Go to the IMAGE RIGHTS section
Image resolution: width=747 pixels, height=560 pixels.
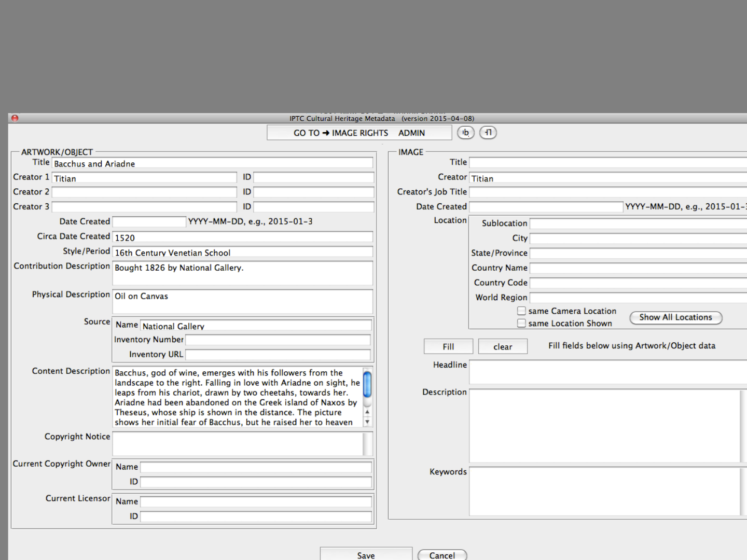click(359, 133)
